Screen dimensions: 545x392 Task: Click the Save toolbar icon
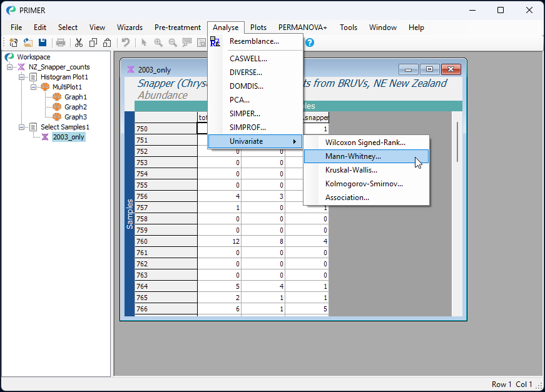(x=43, y=43)
